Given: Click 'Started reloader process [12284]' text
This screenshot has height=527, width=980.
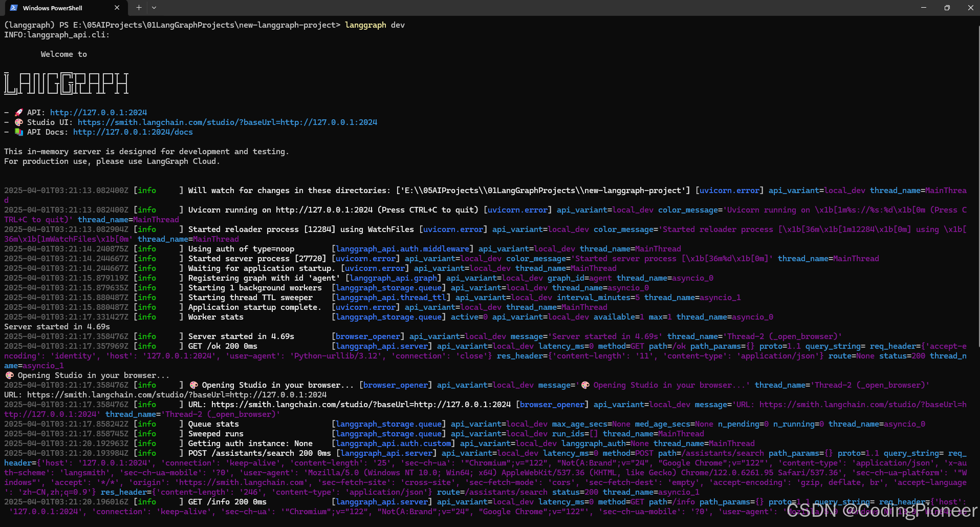Looking at the screenshot, I should pyautogui.click(x=262, y=229).
